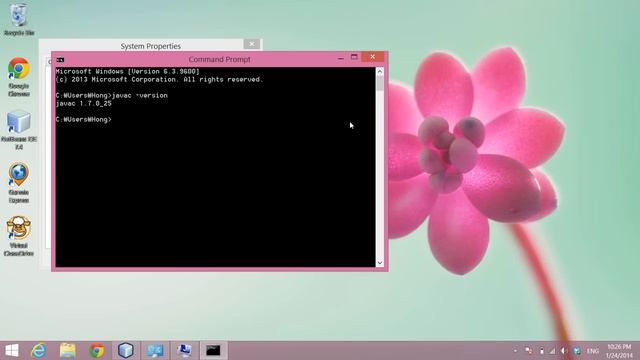Click the Command Prompt title bar text
The width and height of the screenshot is (640, 360).
219,60
